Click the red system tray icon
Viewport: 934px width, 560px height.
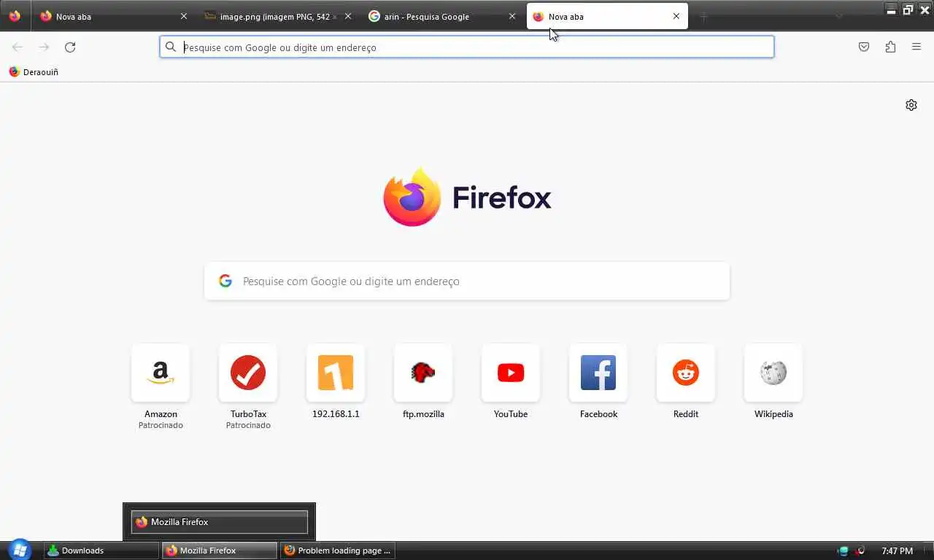tap(860, 551)
